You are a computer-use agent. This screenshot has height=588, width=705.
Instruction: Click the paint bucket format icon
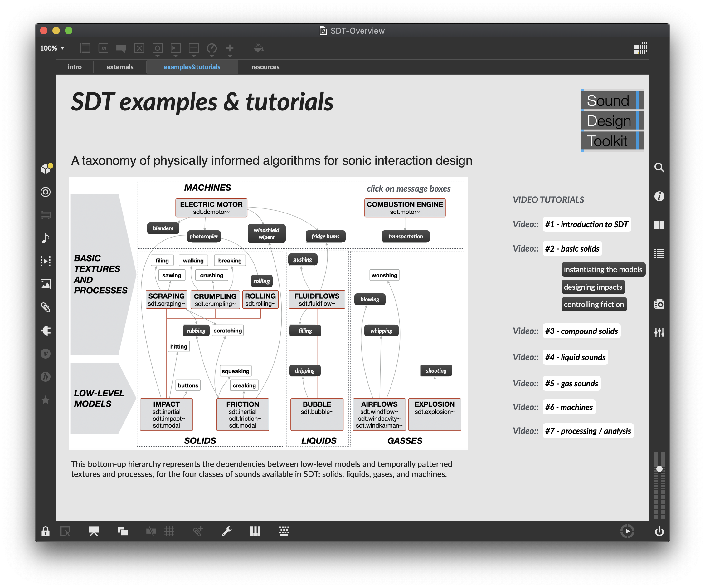[x=258, y=48]
